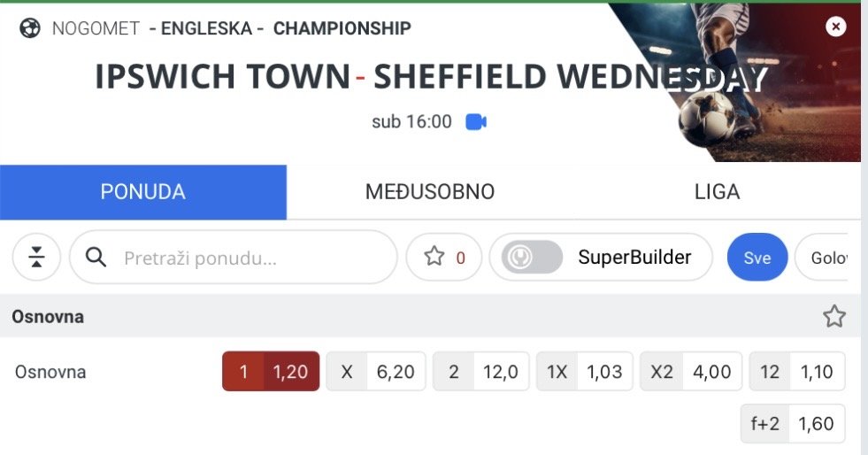Click the collapse all markets icon
The image size is (868, 455).
pyautogui.click(x=36, y=258)
